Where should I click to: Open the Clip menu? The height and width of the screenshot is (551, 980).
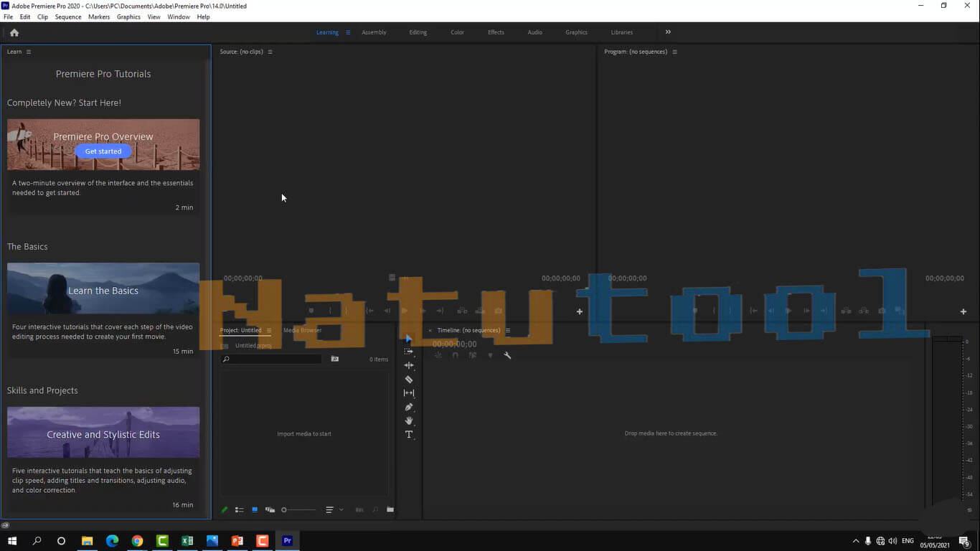42,17
